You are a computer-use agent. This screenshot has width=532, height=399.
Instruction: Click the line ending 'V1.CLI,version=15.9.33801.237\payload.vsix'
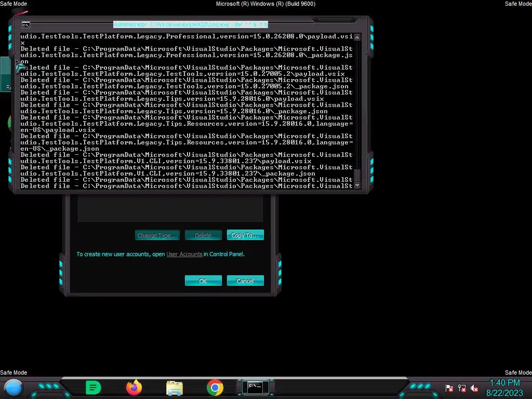pos(166,161)
